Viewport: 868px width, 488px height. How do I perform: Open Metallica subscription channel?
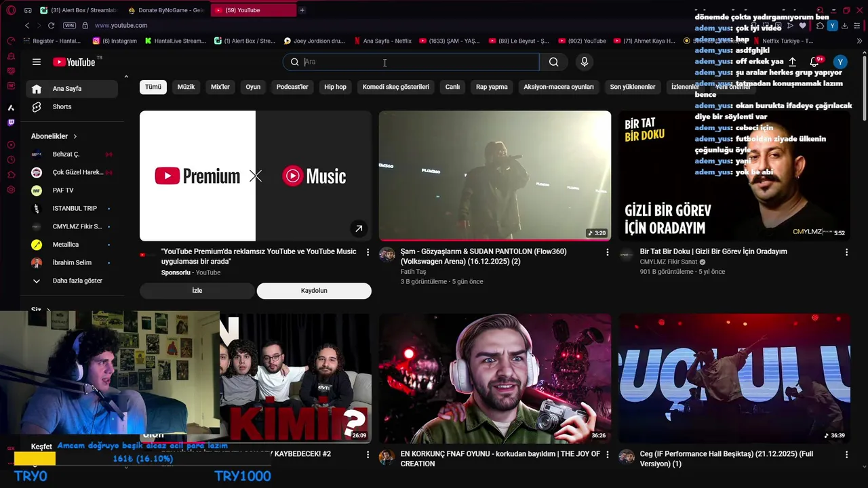[x=72, y=245]
